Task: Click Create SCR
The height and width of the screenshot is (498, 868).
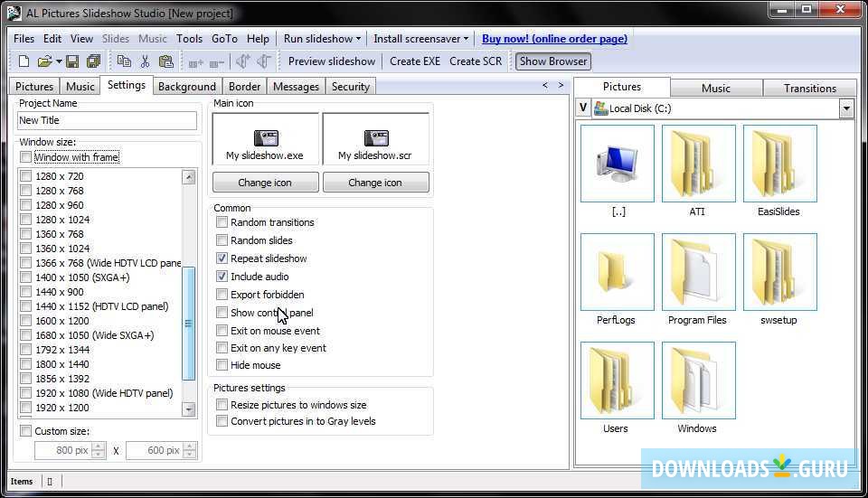Action: [476, 61]
